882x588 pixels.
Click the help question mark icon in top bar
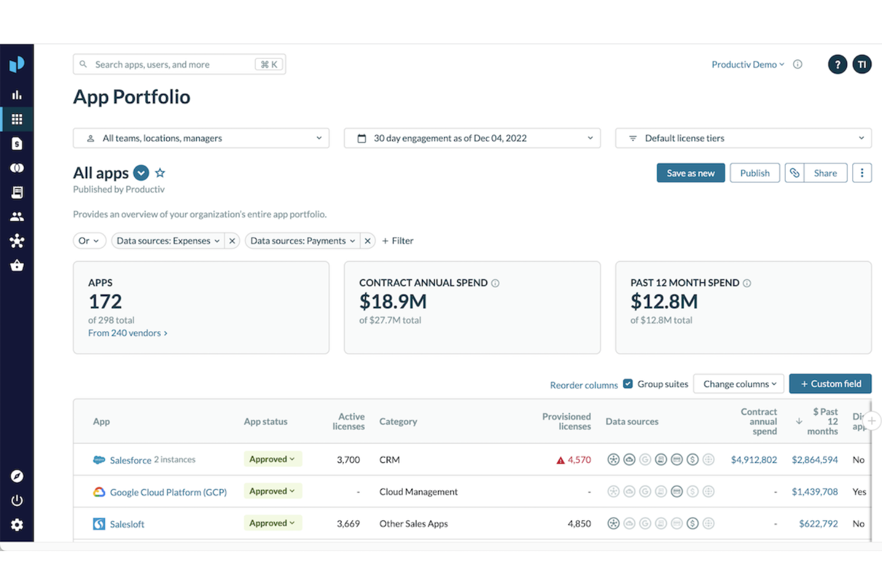click(x=837, y=64)
